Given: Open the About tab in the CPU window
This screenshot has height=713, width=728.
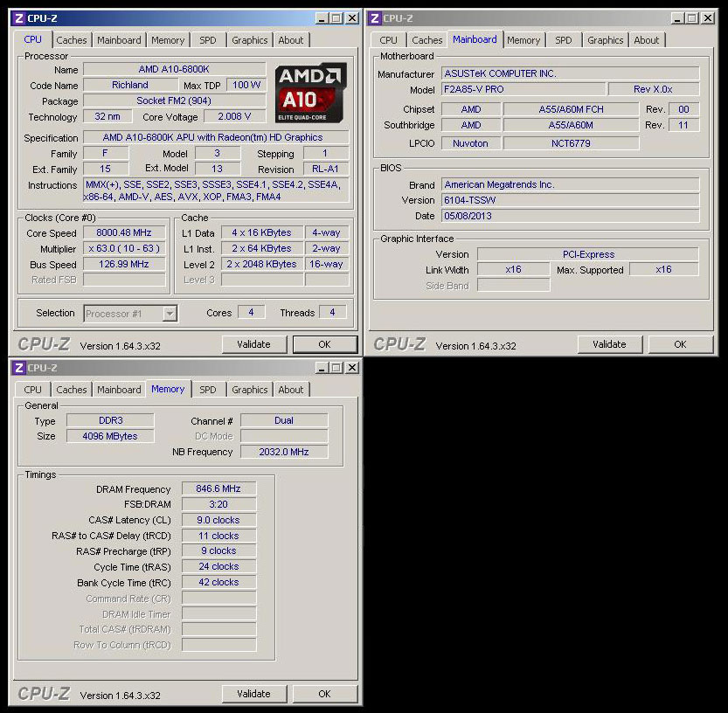Looking at the screenshot, I should click(291, 40).
